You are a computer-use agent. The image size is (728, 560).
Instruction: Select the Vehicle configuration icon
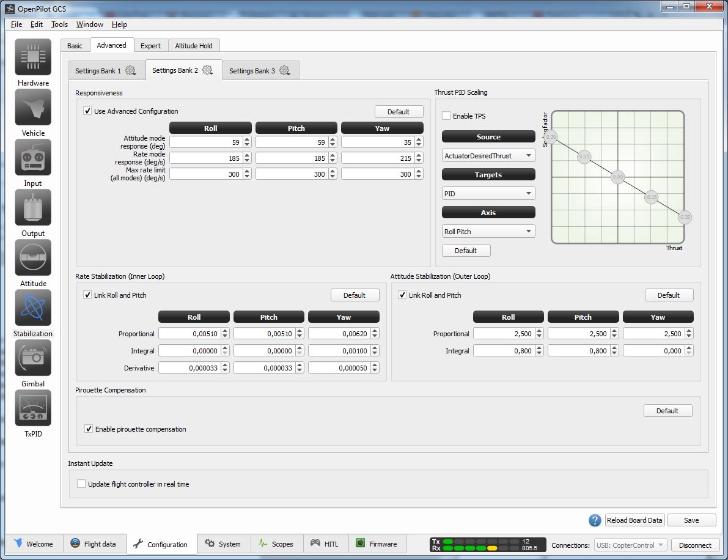pos(33,108)
